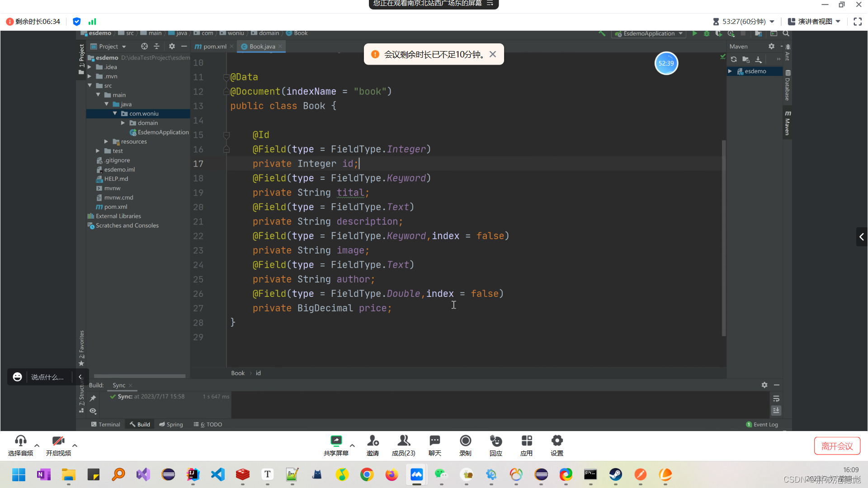Viewport: 868px width, 488px height.
Task: Open meeting Settings gear
Action: pyautogui.click(x=557, y=446)
